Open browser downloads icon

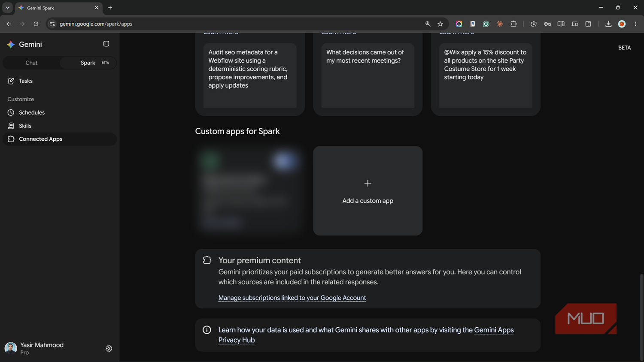pos(608,24)
